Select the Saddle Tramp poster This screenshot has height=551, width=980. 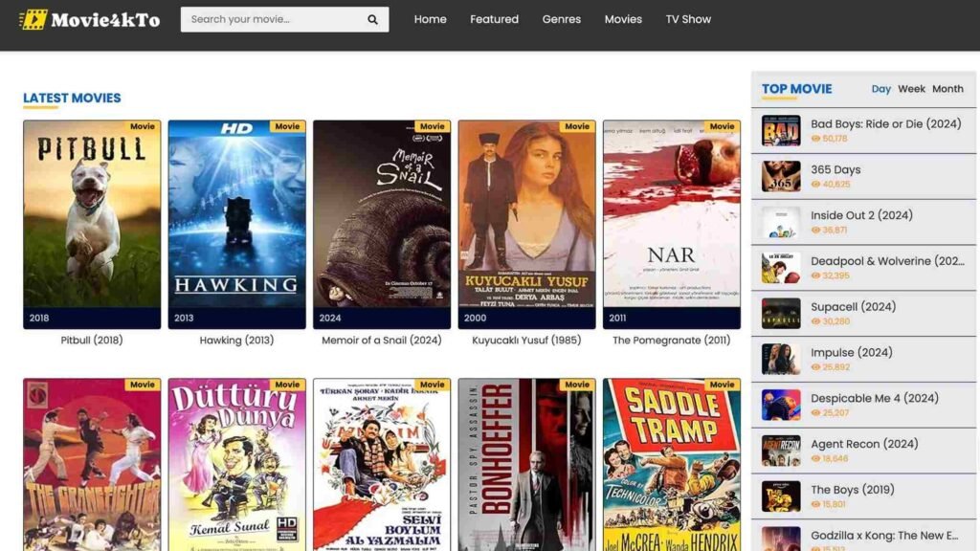[x=671, y=464]
